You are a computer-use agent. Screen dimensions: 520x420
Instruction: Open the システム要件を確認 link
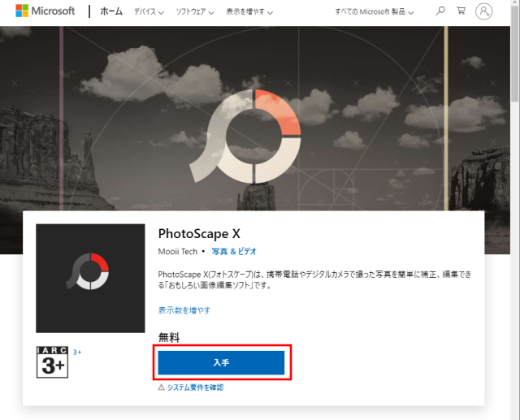pyautogui.click(x=195, y=388)
